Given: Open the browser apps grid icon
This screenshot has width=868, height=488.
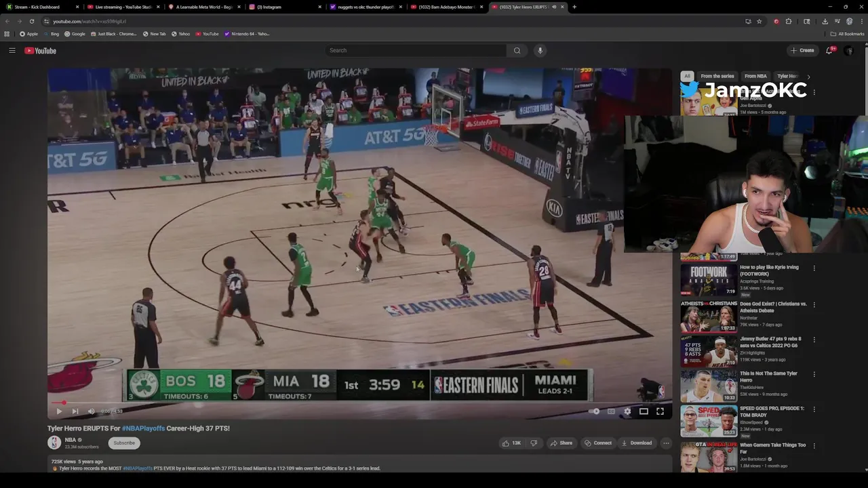Looking at the screenshot, I should click(7, 34).
